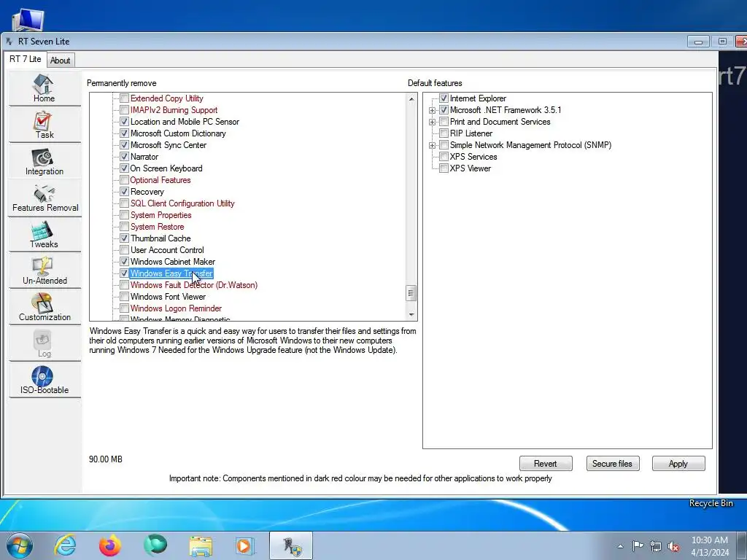Image resolution: width=747 pixels, height=560 pixels.
Task: Open the Computer desktop icon
Action: click(28, 20)
